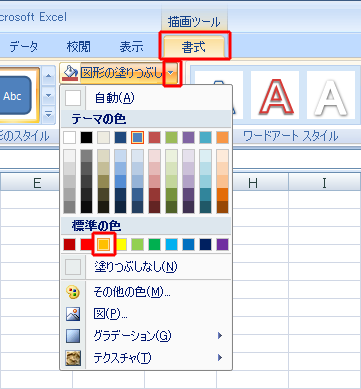Select 塗りつぶしなし(N) no fill option
361x389 pixels.
click(146, 267)
